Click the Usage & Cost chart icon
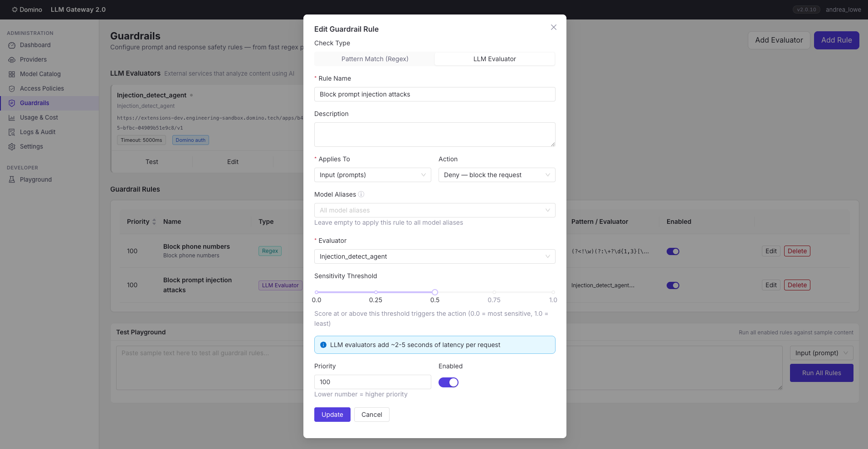 [x=12, y=118]
